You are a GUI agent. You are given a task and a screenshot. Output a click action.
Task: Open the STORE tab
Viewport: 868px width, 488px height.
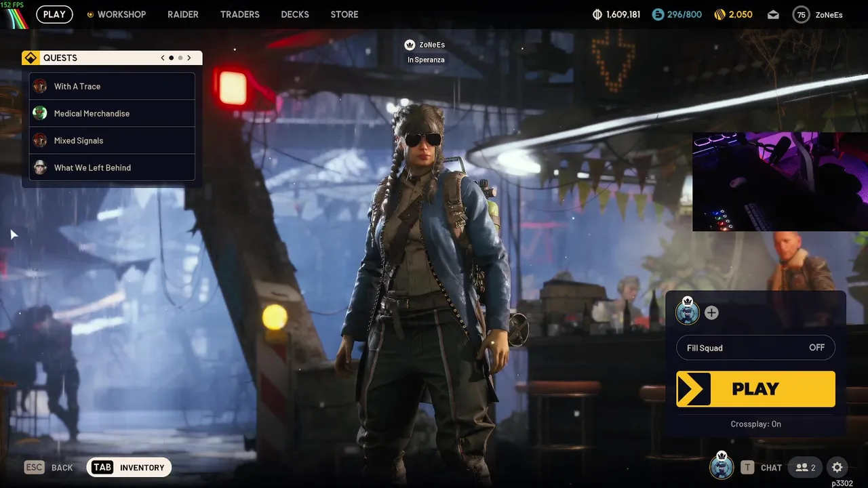pos(344,14)
